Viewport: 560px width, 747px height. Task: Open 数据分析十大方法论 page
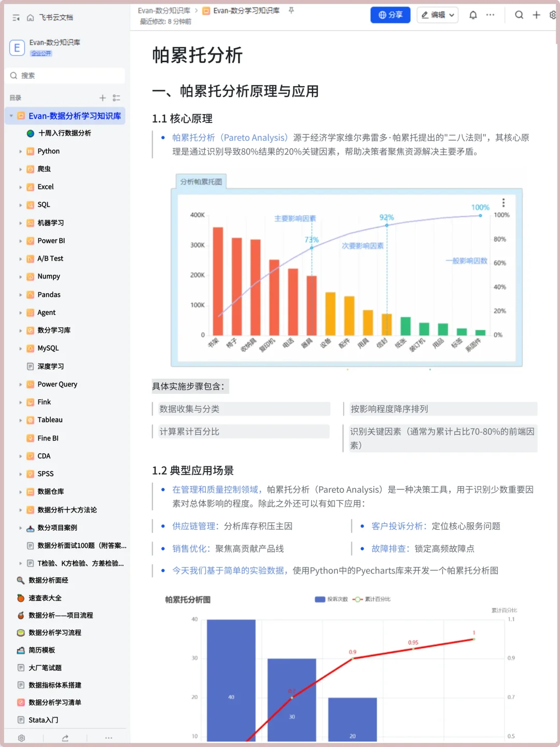click(x=67, y=510)
